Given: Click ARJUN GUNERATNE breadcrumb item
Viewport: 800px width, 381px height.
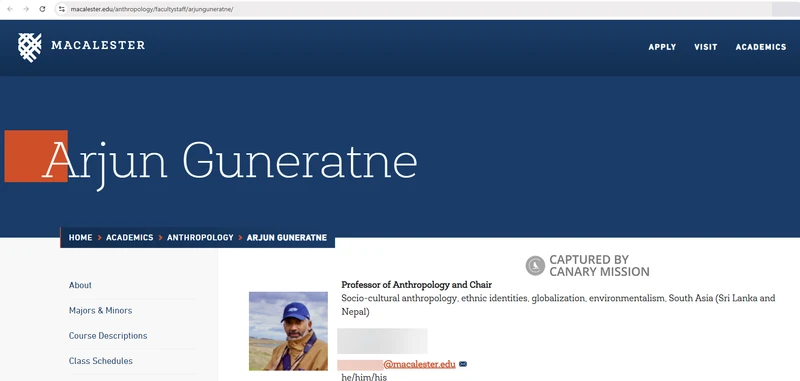Looking at the screenshot, I should 287,238.
